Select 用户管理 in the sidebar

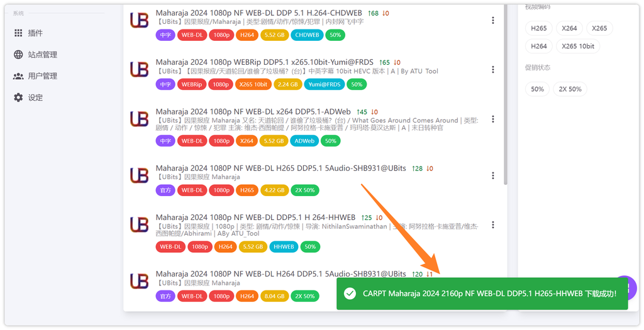tap(42, 76)
